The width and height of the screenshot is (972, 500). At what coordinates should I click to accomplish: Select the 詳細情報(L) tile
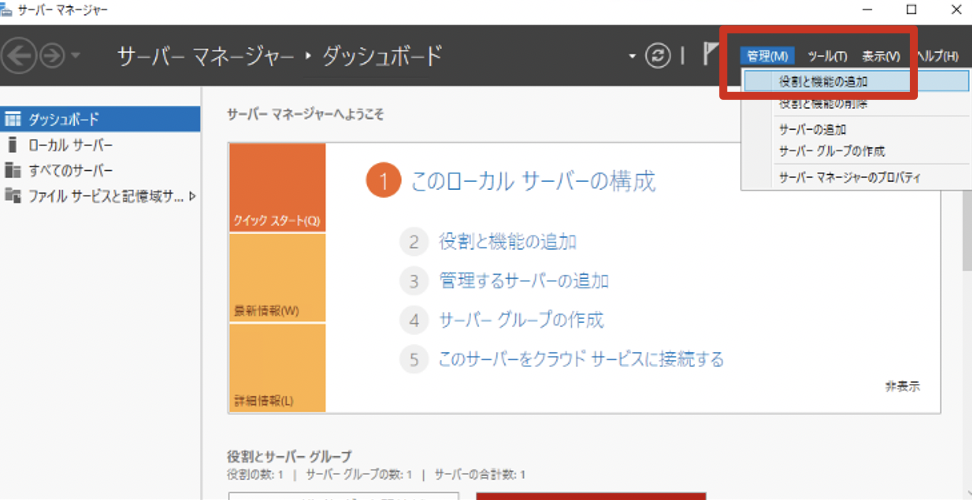tap(277, 368)
